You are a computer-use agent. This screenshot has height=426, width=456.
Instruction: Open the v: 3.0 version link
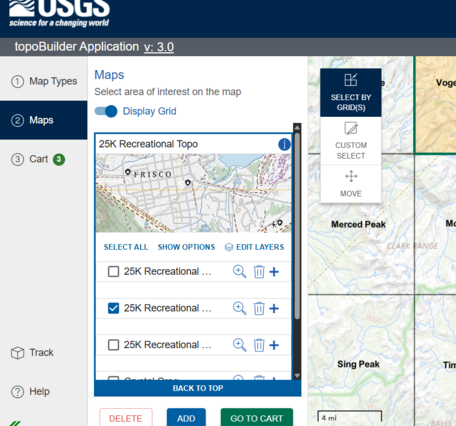click(159, 47)
